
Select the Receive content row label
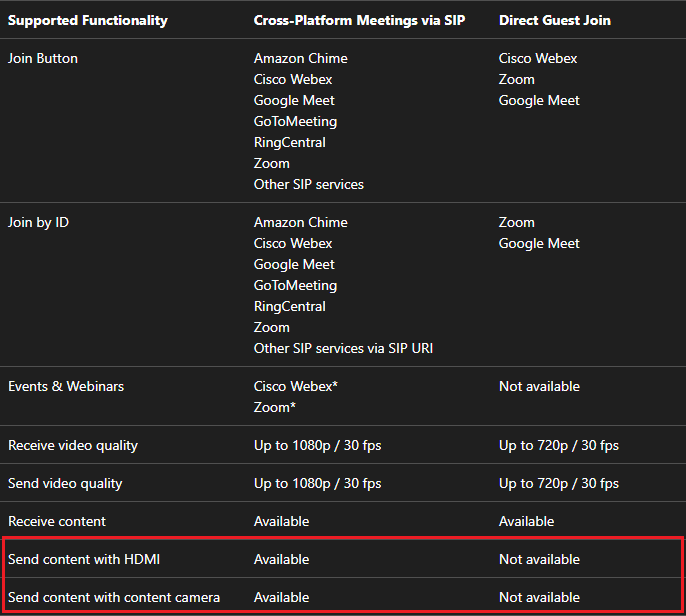coord(57,522)
